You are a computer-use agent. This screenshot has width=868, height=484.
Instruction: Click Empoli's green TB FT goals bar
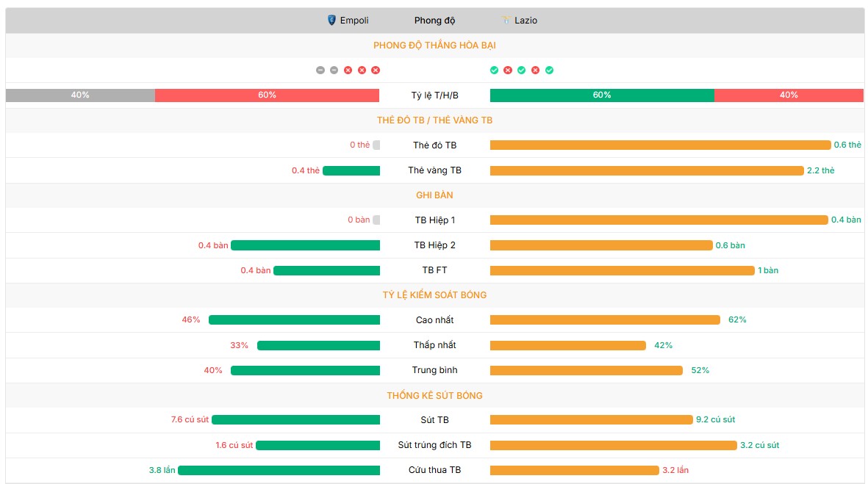[326, 270]
